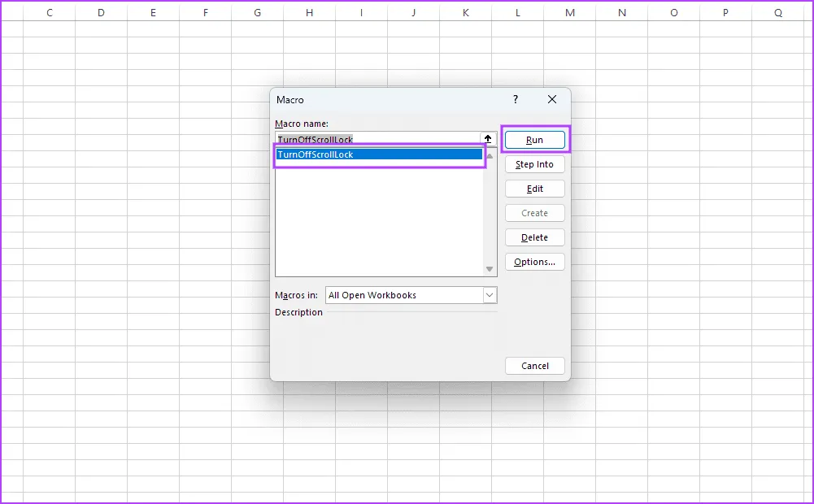Select column K header
Viewport: 814px width, 504px height.
[465, 13]
